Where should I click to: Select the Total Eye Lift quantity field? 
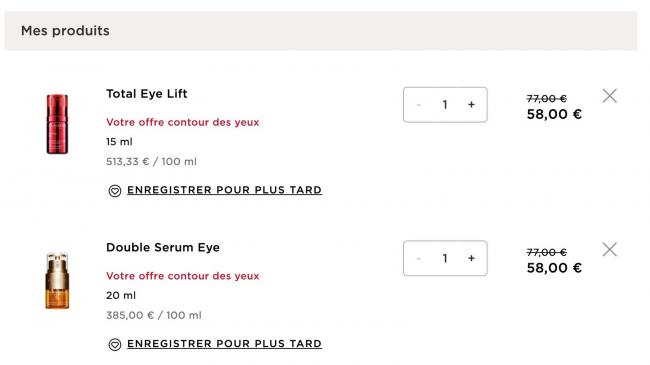point(445,105)
